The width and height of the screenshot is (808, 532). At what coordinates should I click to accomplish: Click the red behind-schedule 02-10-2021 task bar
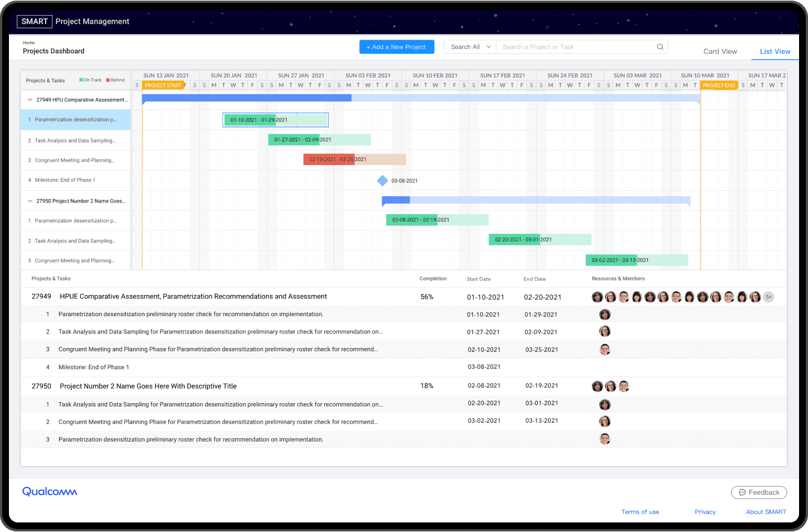(x=329, y=159)
